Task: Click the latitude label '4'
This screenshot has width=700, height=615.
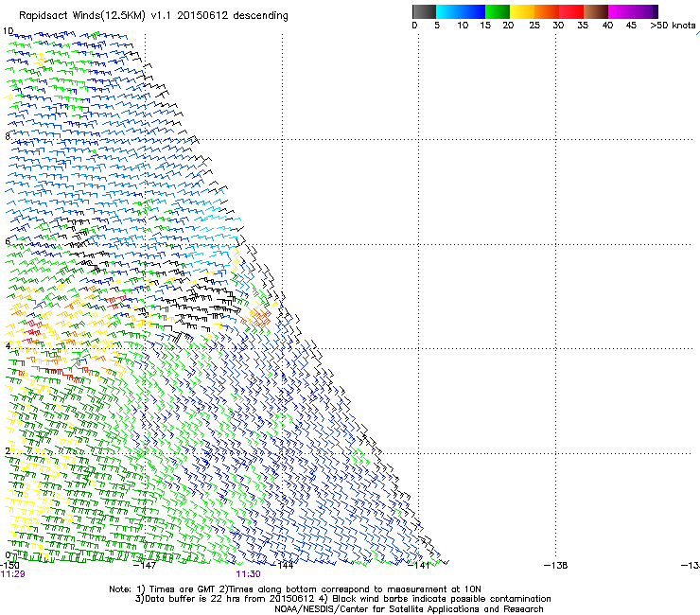Action: 8,345
